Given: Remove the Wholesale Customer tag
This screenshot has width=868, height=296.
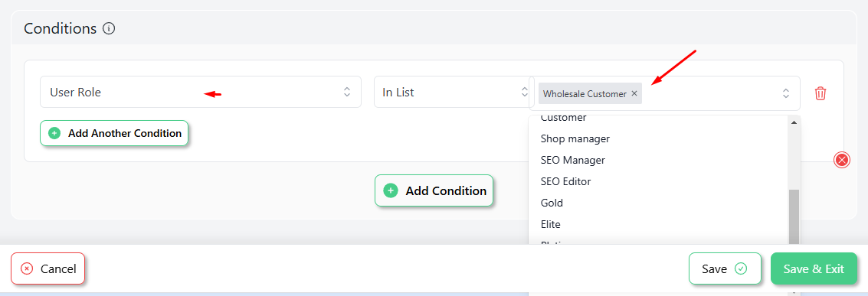Looking at the screenshot, I should [634, 93].
